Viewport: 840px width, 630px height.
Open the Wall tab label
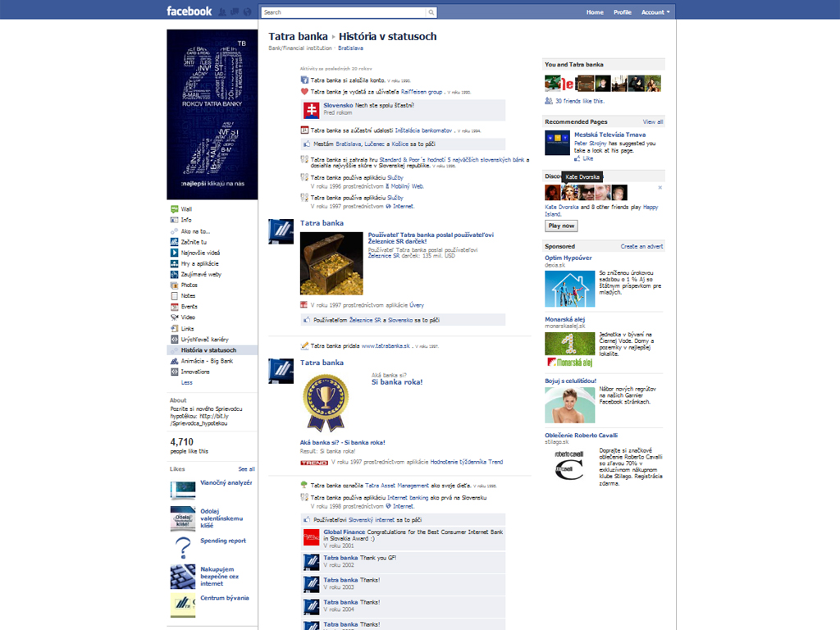[186, 209]
